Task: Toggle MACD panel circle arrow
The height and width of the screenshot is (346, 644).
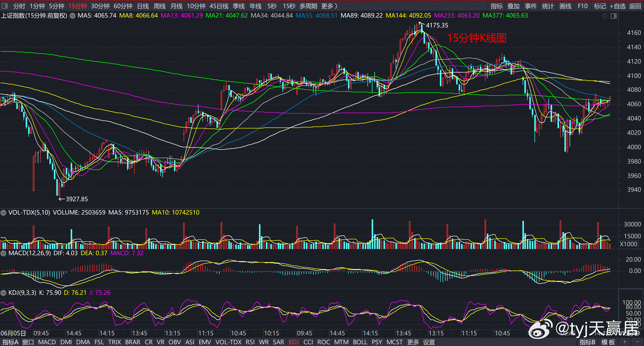Action: click(3, 253)
